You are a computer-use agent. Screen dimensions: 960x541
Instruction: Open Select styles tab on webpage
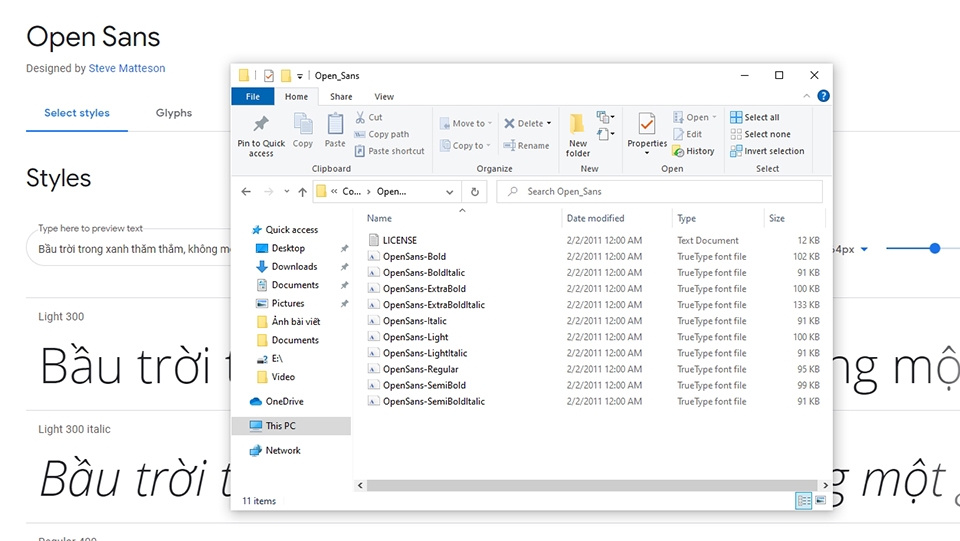[77, 113]
